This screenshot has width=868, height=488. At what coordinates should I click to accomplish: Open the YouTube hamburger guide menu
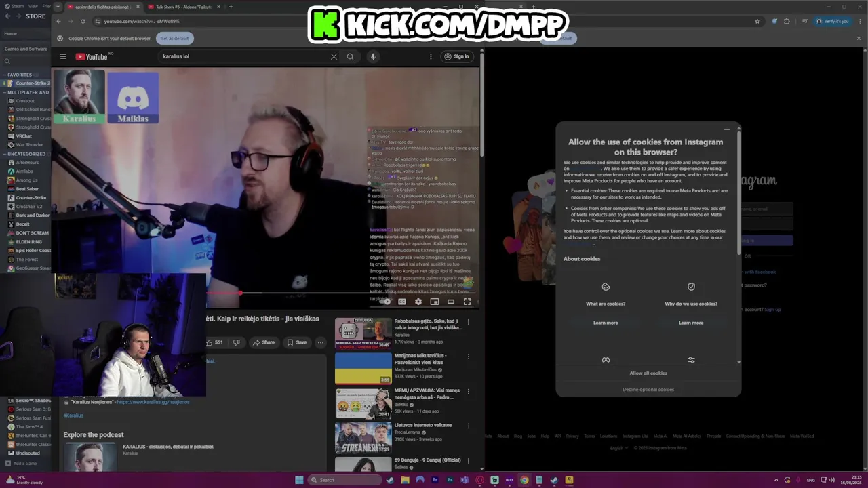pyautogui.click(x=63, y=56)
